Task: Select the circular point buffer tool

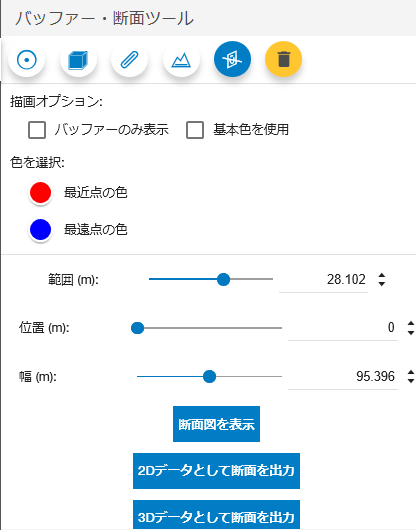Action: (27, 59)
